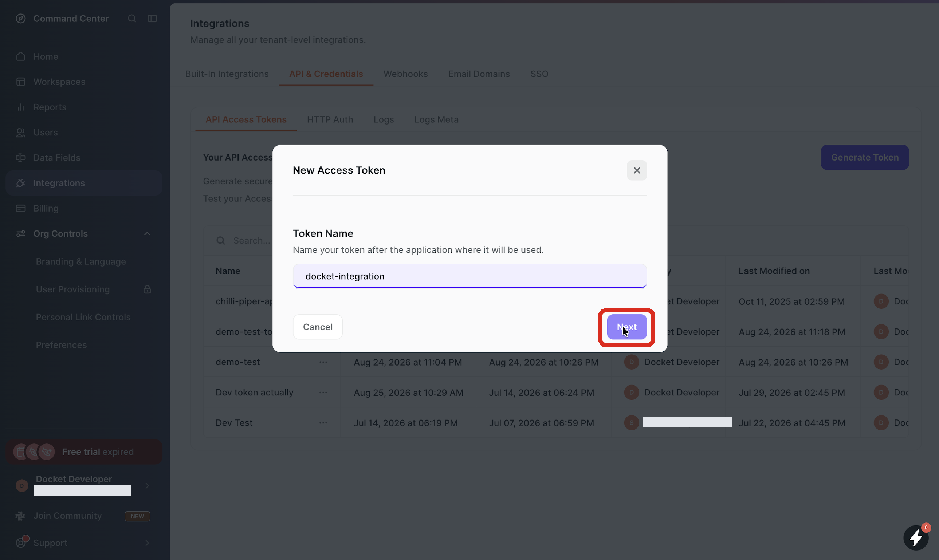Switch to the Email Domains tab
The image size is (939, 560).
(479, 74)
